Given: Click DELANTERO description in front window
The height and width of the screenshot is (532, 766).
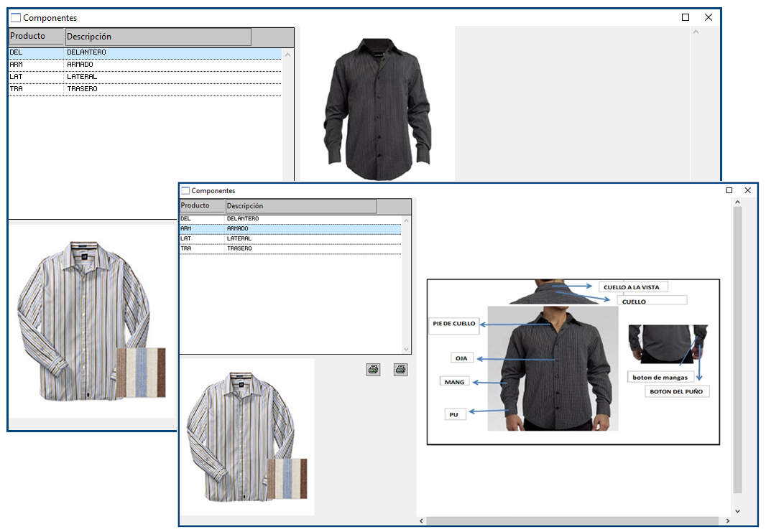Looking at the screenshot, I should (243, 219).
